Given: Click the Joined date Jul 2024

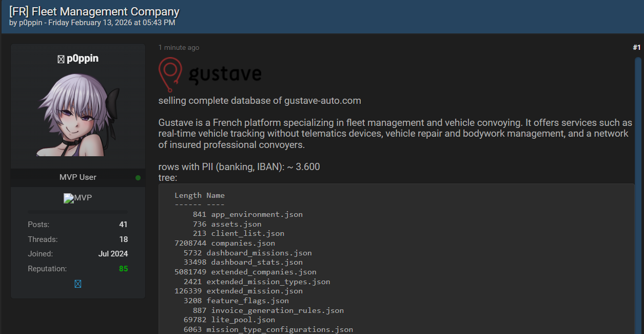Looking at the screenshot, I should [x=113, y=254].
